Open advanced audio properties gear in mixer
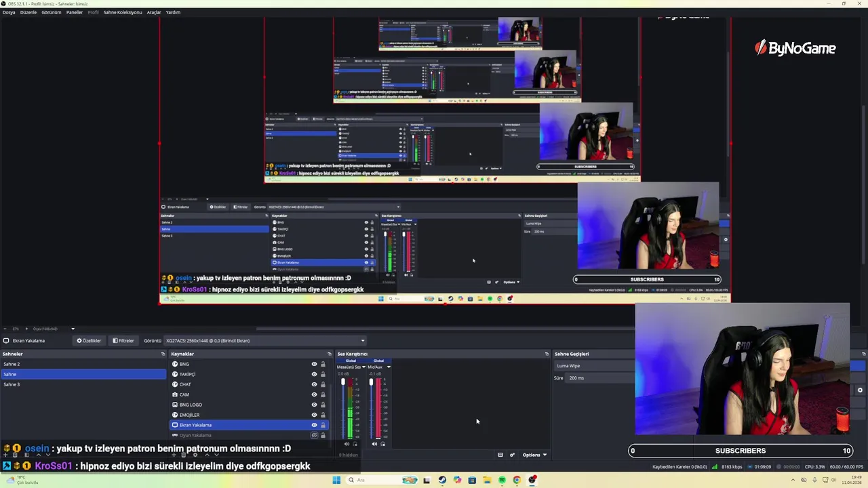The width and height of the screenshot is (868, 488). click(x=513, y=455)
